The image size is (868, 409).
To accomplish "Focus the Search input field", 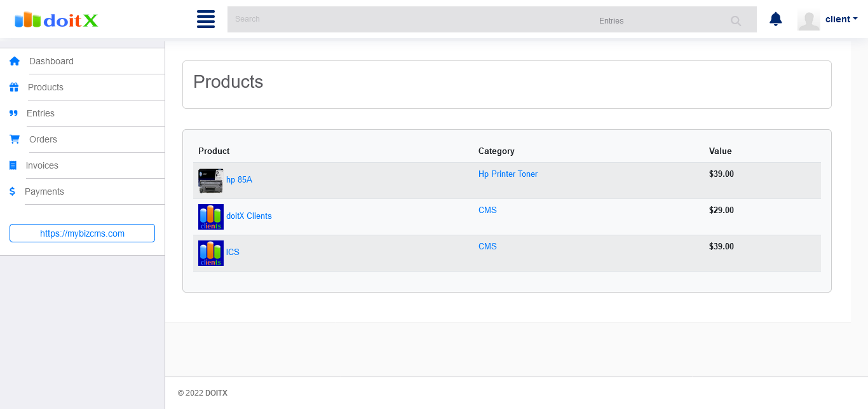I will [x=407, y=20].
